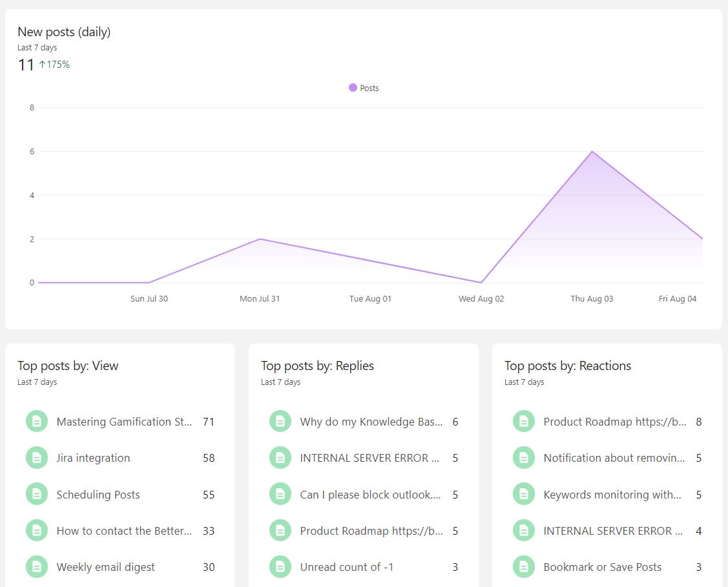Open the Mastering Gamification post link

(x=124, y=422)
